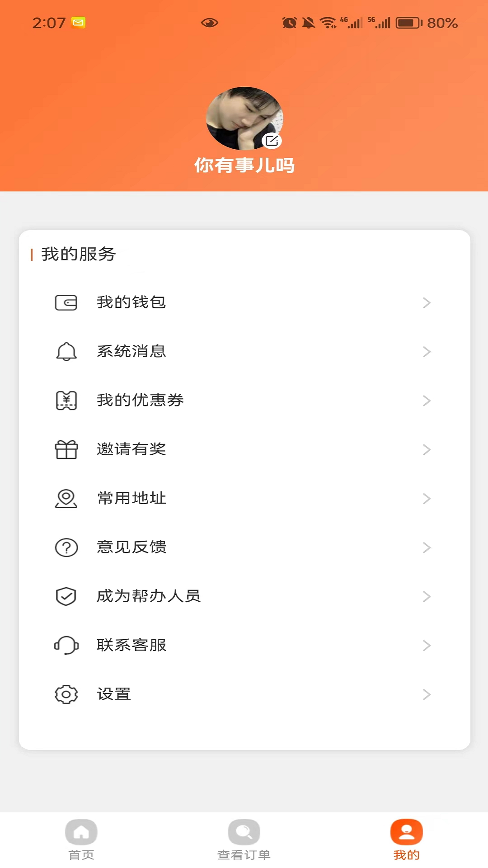Tap the bell icon for system messages
Screen dimensions: 488x868
pyautogui.click(x=66, y=352)
